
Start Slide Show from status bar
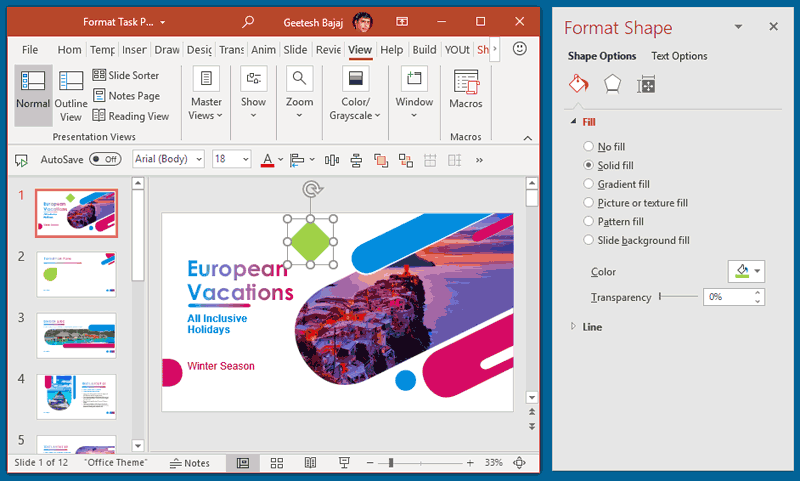[x=344, y=463]
